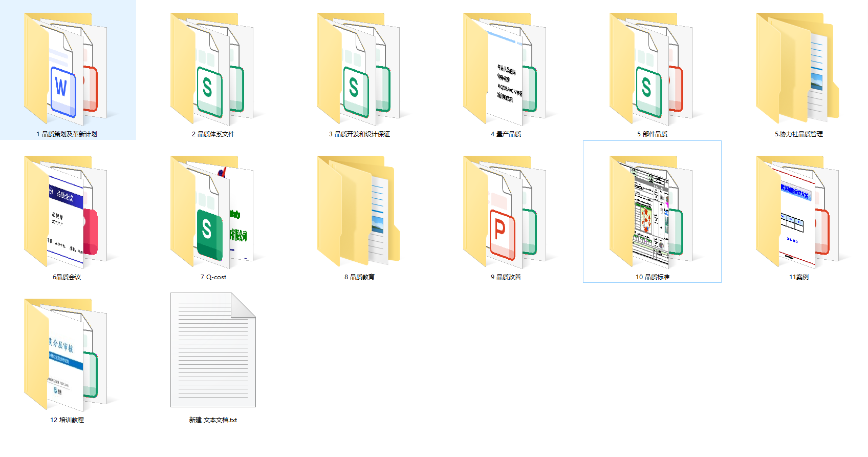This screenshot has height=457, width=868.
Task: Select the 5 部件品质 folder icon
Action: 652,69
